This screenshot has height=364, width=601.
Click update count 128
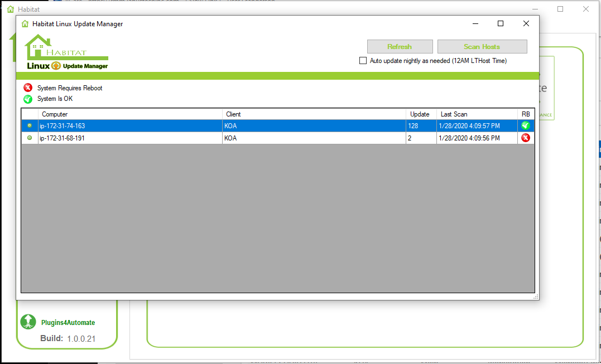point(421,125)
